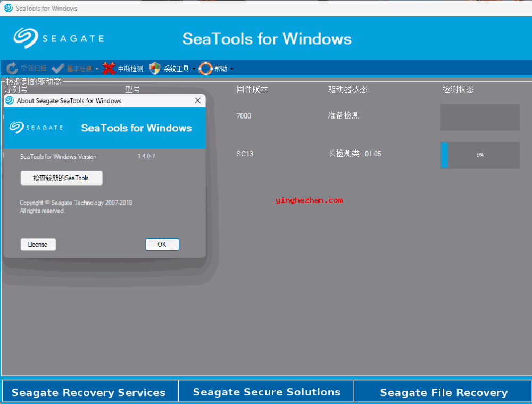Click the Seagate logo inside the About dialog
Image resolution: width=532 pixels, height=404 pixels.
pyautogui.click(x=36, y=128)
